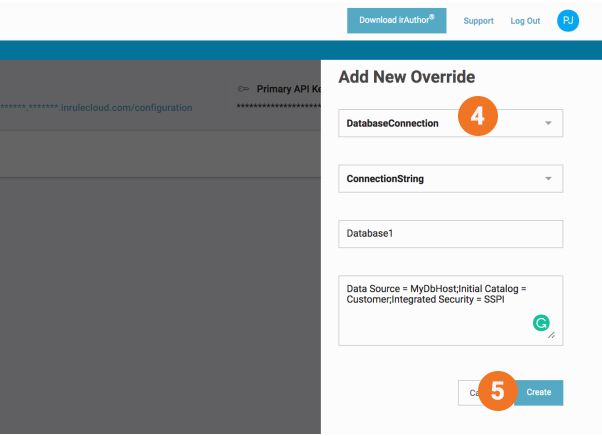Click Log Out in the top bar
The height and width of the screenshot is (436, 602).
525,21
